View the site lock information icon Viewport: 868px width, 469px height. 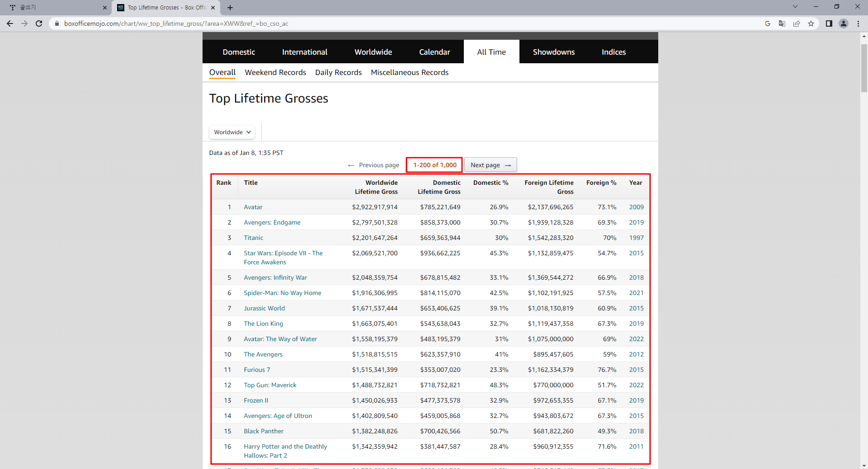[x=57, y=23]
